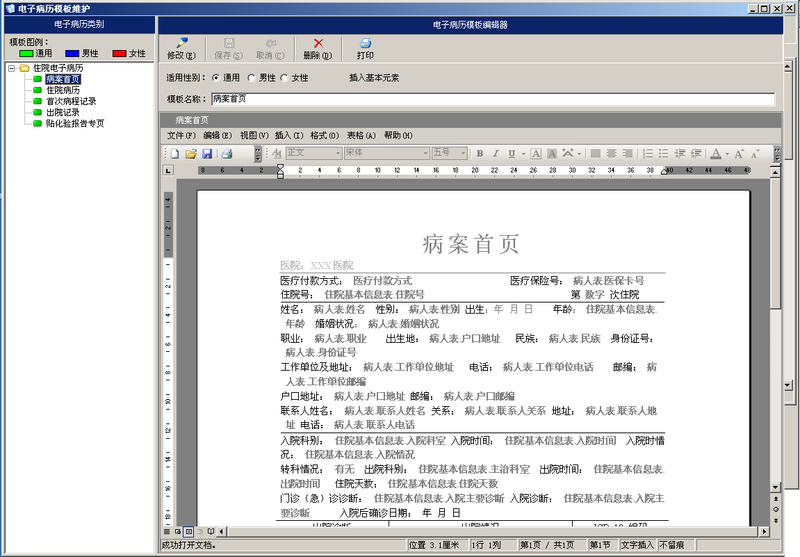Viewport: 800px width, 557px height.
Task: Click 插入基本元素 link
Action: (374, 78)
